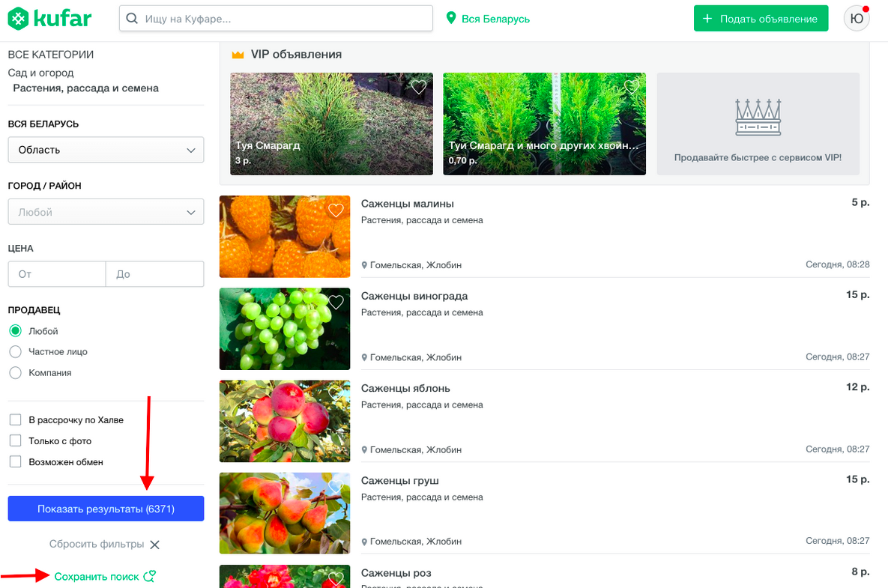This screenshot has height=588, width=888.
Task: Open the Область dropdown
Action: click(x=106, y=150)
